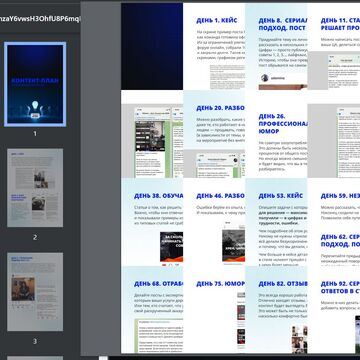
Task: Click the ДЕНЬ 53. КЕЙС heading
Action: (281, 196)
